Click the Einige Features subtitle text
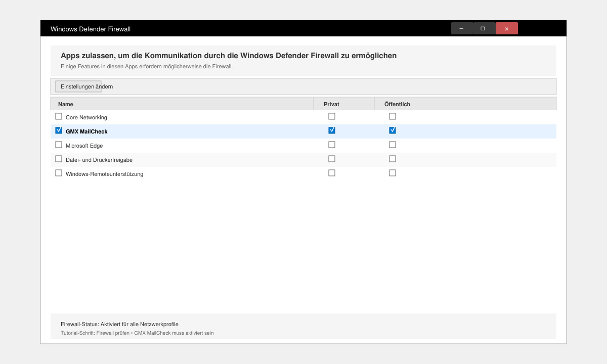 pyautogui.click(x=147, y=66)
